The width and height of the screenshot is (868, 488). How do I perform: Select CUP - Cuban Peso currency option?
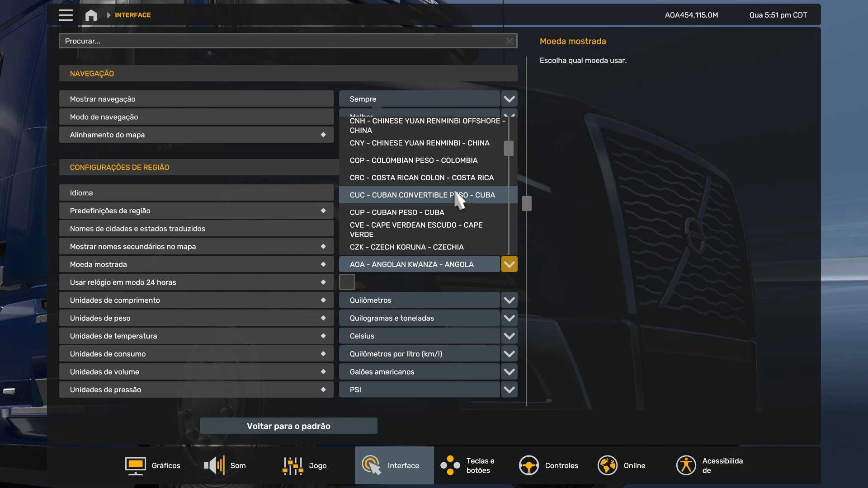point(396,212)
